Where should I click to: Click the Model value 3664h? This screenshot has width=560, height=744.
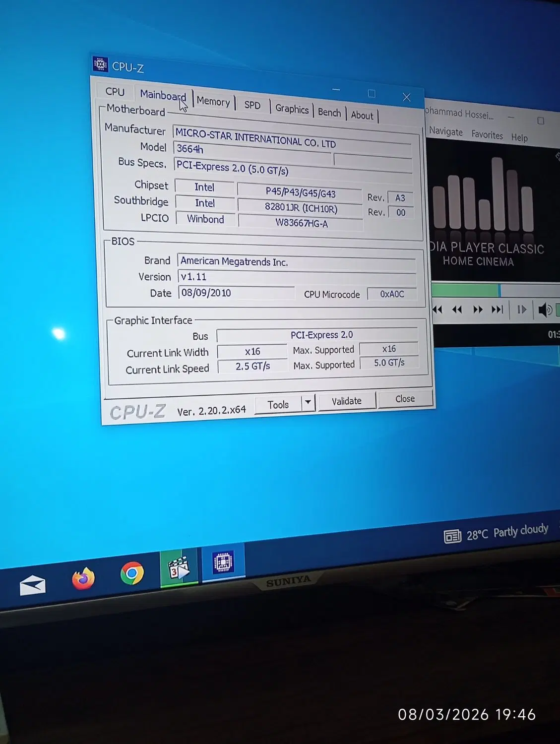point(252,151)
